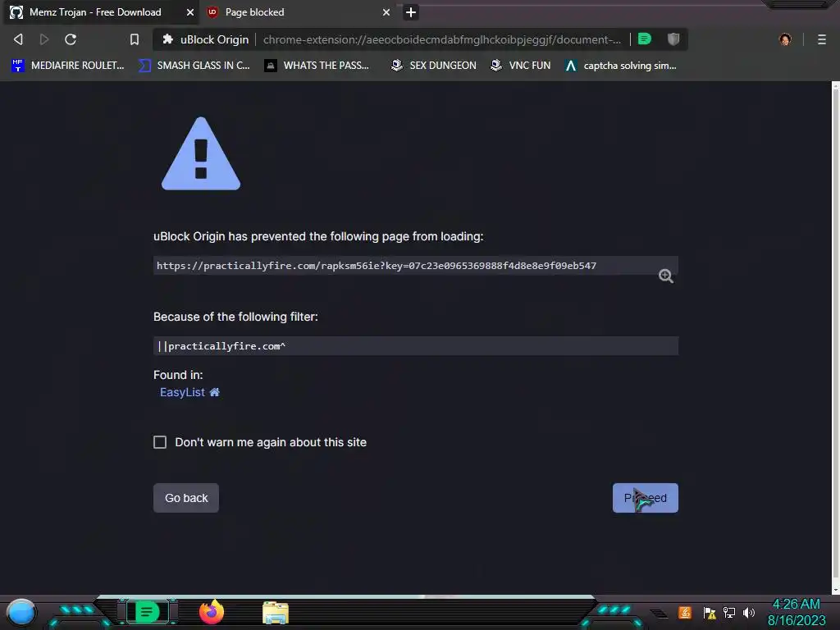Open the WHATS THE PASS... bookmark
The width and height of the screenshot is (840, 630).
317,66
